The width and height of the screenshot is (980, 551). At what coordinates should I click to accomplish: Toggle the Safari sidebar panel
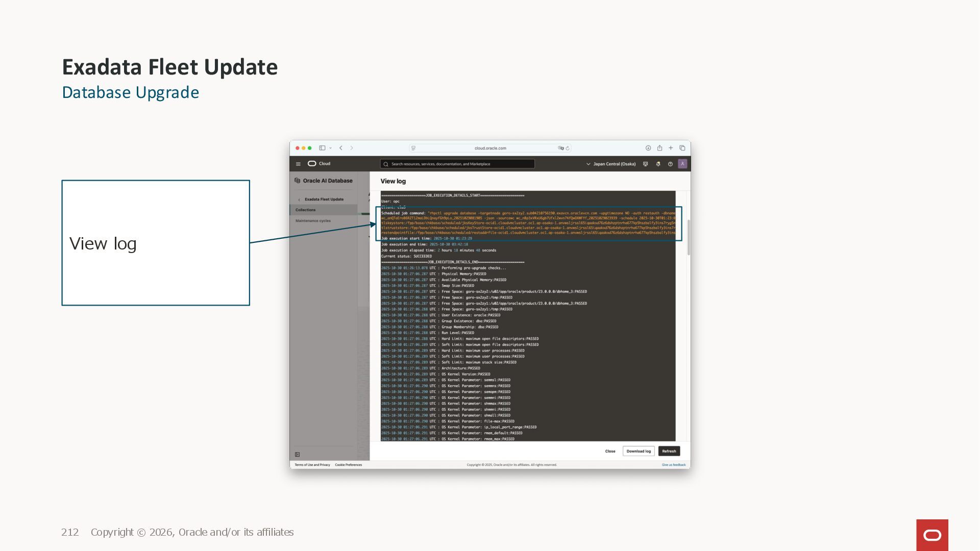coord(322,148)
